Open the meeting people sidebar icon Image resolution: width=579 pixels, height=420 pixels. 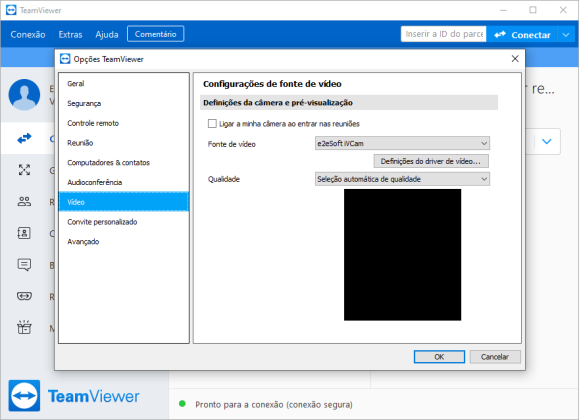pos(24,201)
